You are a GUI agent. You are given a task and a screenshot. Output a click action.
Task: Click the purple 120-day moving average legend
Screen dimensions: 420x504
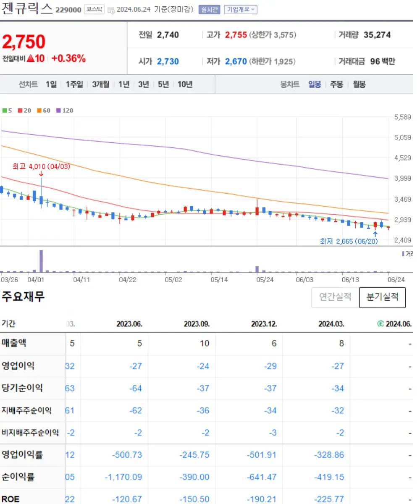[x=65, y=110]
